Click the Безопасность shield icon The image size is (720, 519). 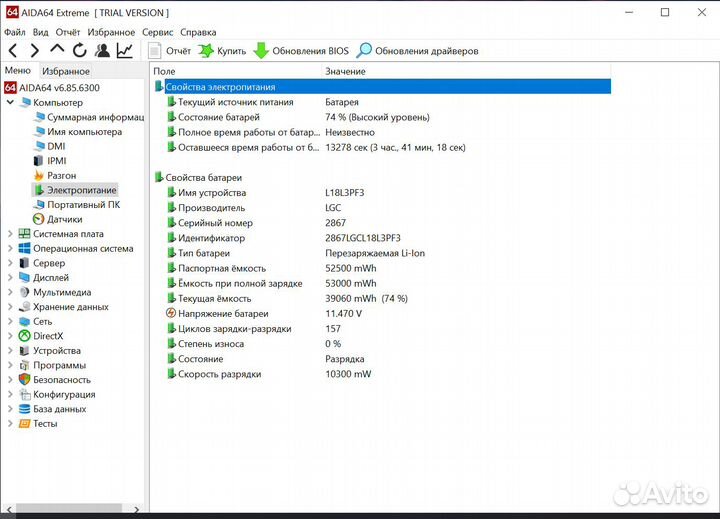[x=24, y=379]
